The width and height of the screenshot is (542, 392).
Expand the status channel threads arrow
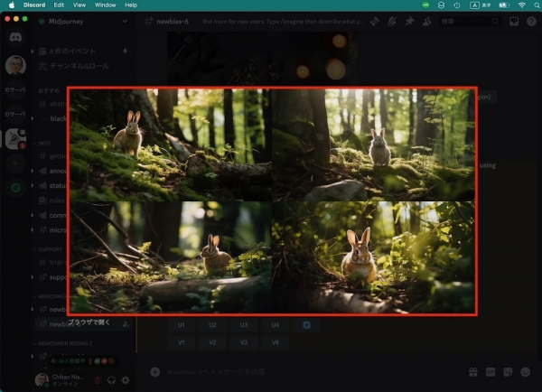[33, 186]
